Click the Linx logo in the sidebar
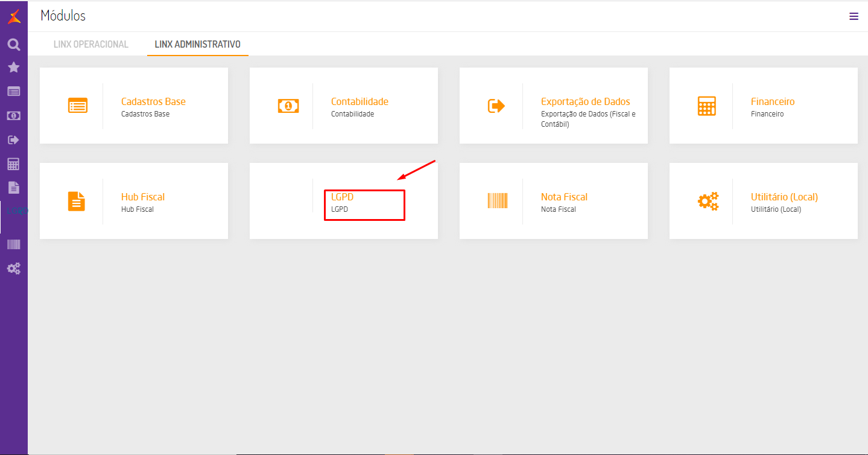The height and width of the screenshot is (455, 868). coord(14,16)
